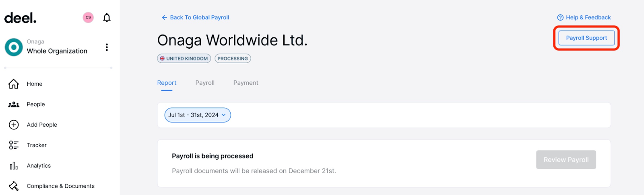Switch to the Payment tab

tap(246, 83)
